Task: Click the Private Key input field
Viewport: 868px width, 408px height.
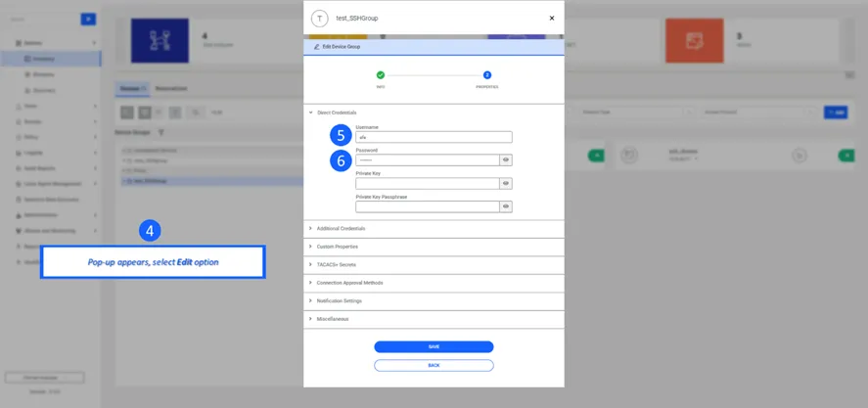Action: pos(428,183)
